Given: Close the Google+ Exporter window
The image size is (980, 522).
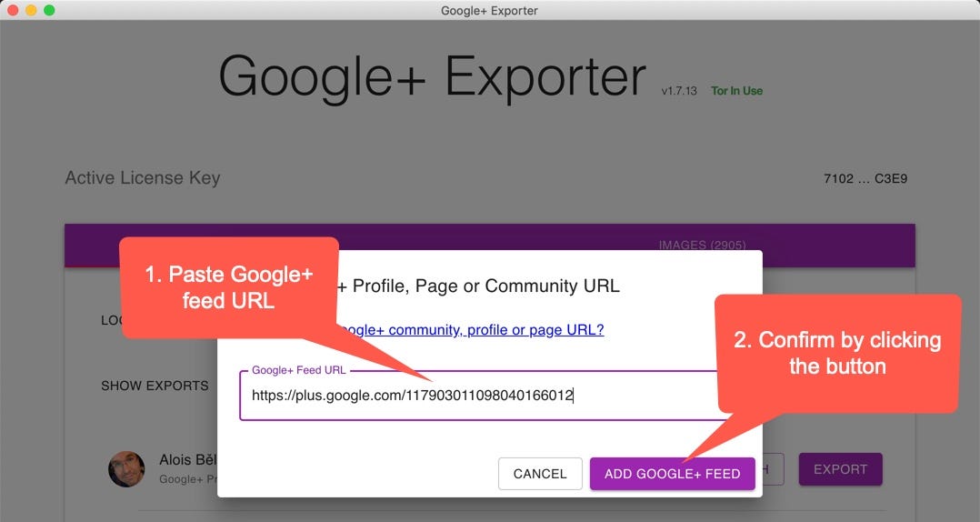Looking at the screenshot, I should click(13, 10).
